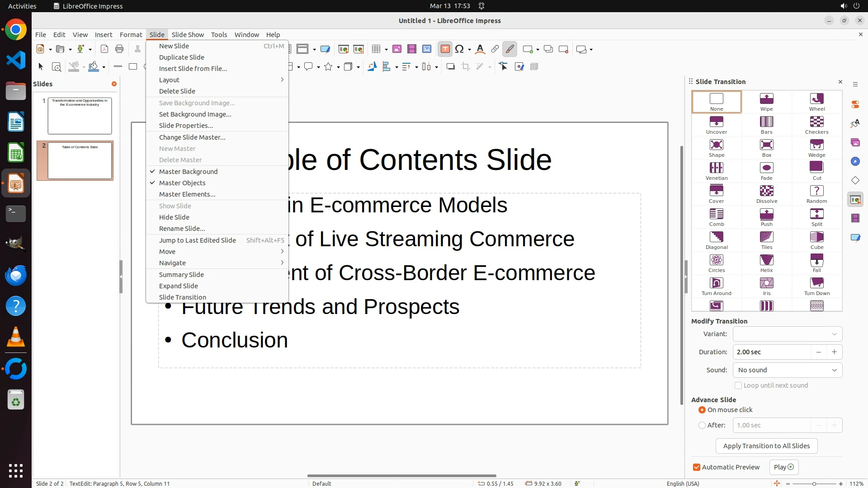Click the Print icon in toolbar
This screenshot has width=868, height=488.
click(x=119, y=49)
